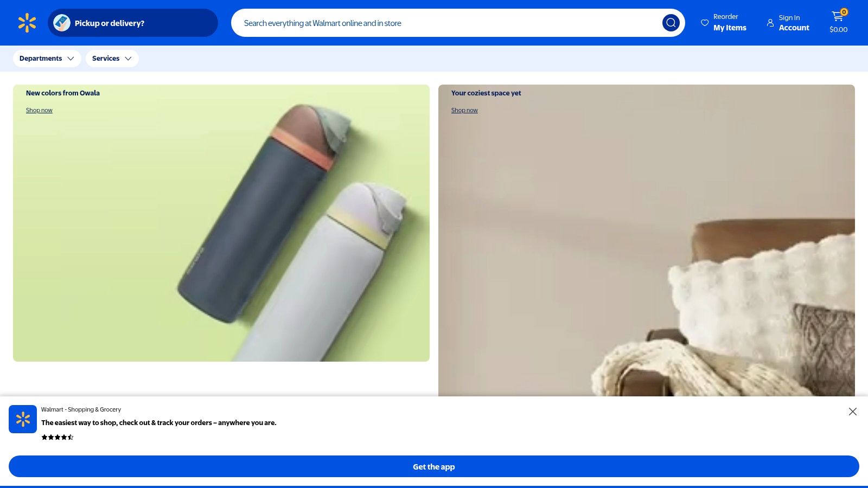Open Sign In Account menu
The image size is (868, 488).
[788, 23]
